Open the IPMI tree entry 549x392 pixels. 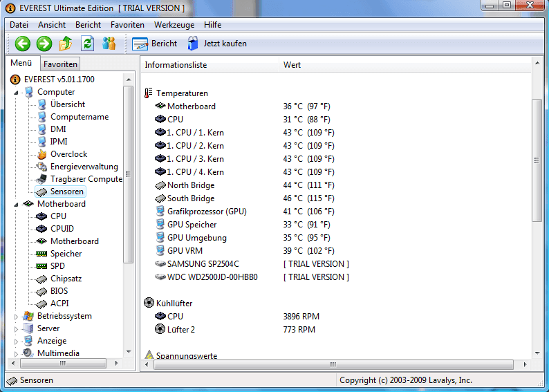tap(59, 142)
